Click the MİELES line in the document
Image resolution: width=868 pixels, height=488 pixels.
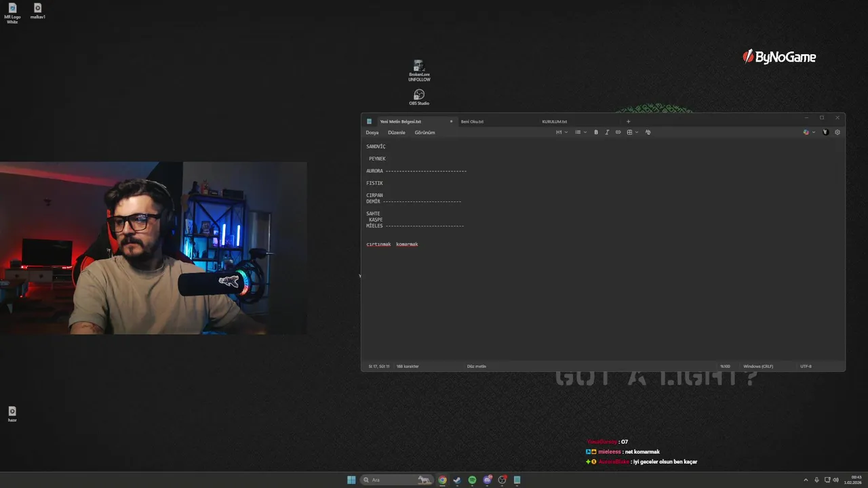[x=415, y=226]
